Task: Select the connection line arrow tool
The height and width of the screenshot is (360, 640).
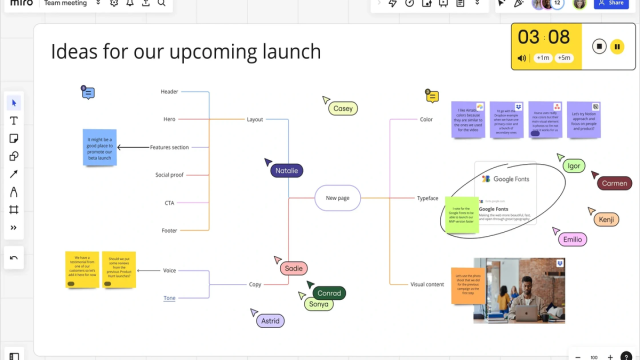Action: tap(14, 174)
